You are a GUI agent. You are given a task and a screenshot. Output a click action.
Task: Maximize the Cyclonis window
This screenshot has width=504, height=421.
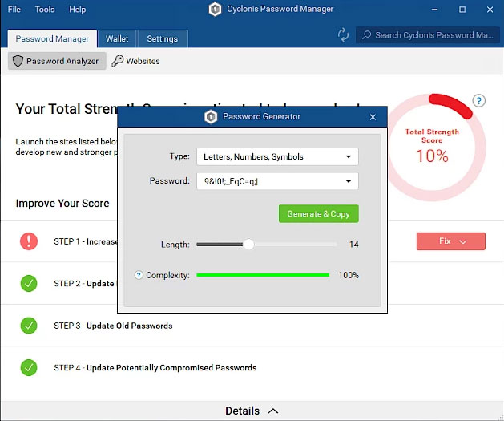point(462,10)
